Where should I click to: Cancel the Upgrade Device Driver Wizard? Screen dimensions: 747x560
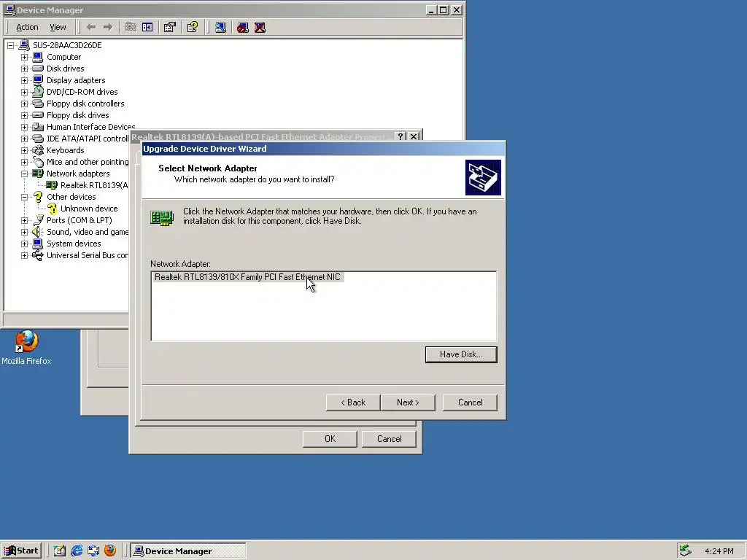tap(470, 402)
